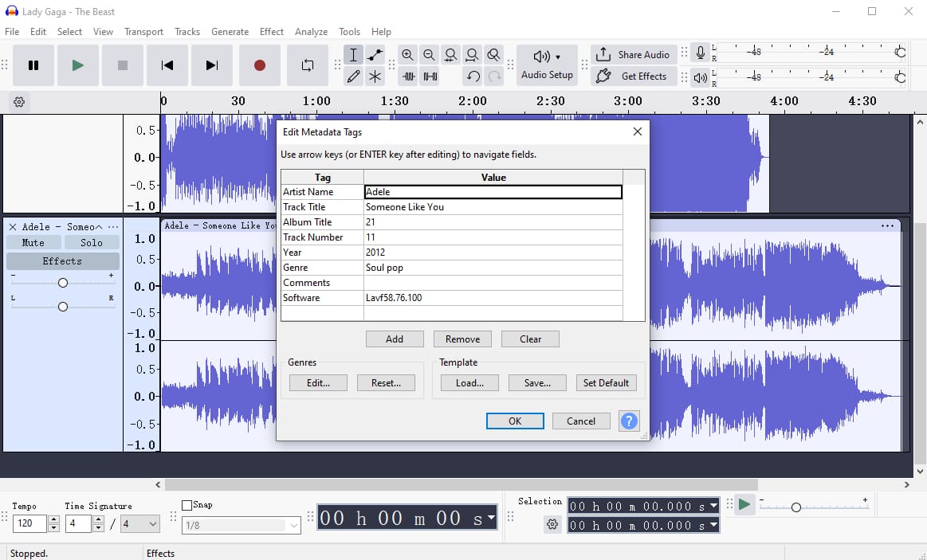Open metadata dialog help icon
Image resolution: width=927 pixels, height=560 pixels.
[x=629, y=421]
